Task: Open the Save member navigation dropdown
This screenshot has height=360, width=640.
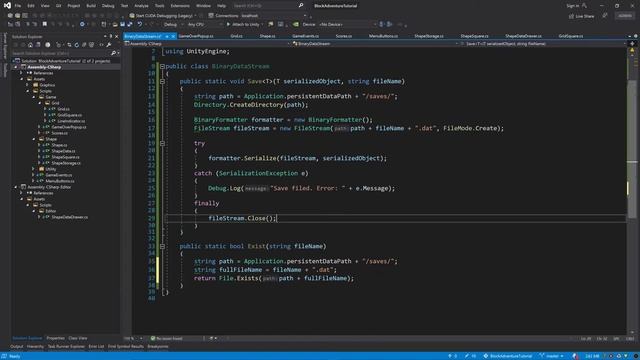Action: [x=544, y=44]
